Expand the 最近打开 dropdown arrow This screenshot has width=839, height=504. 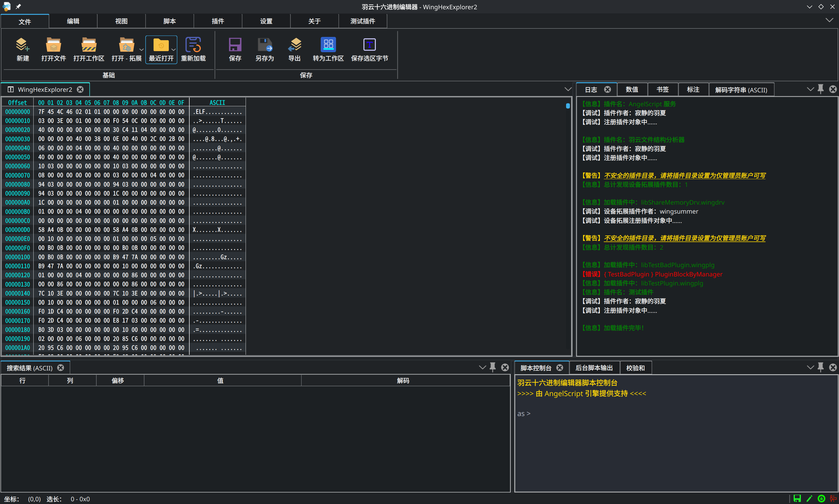[173, 50]
